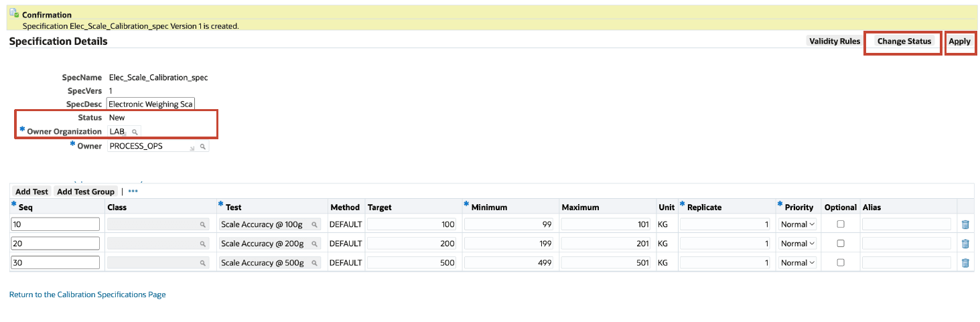Click the SpecName value Elec_Scale_Calibration_spec
This screenshot has width=980, height=322.
point(159,78)
